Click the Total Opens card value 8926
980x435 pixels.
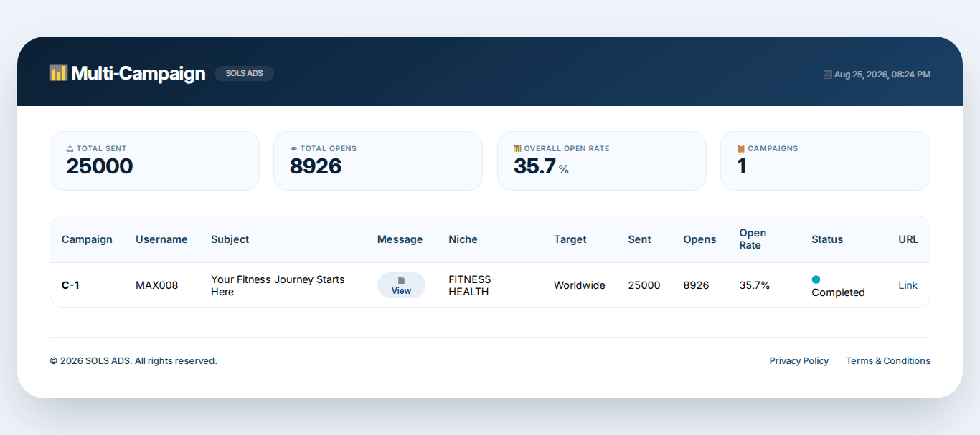pos(316,166)
